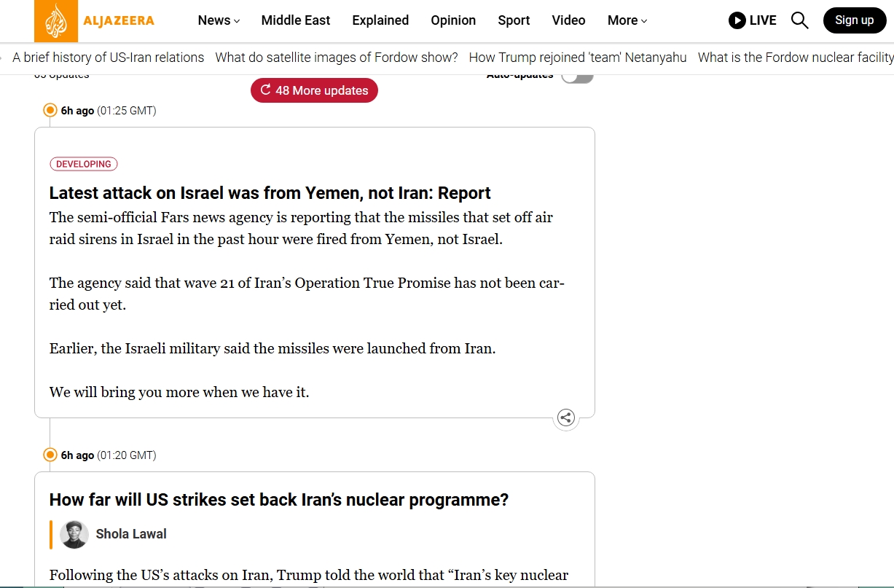This screenshot has height=588, width=894.
Task: Watch the LIVE stream play icon
Action: pos(737,20)
